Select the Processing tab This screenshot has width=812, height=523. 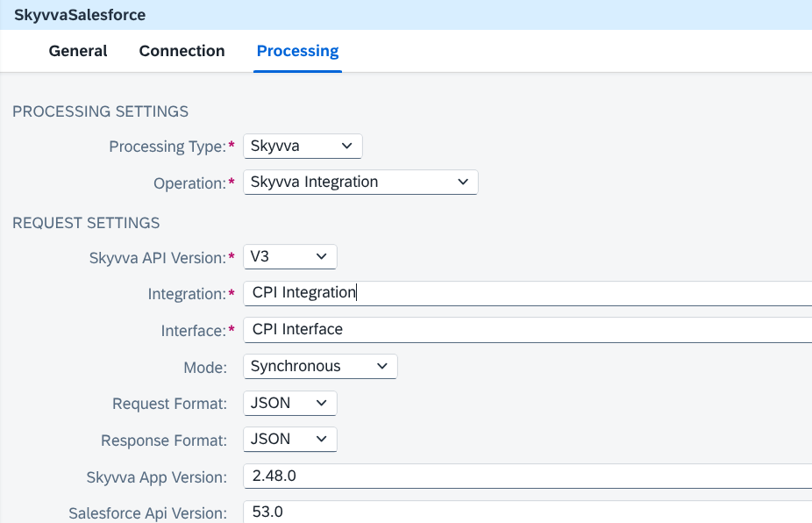(298, 51)
